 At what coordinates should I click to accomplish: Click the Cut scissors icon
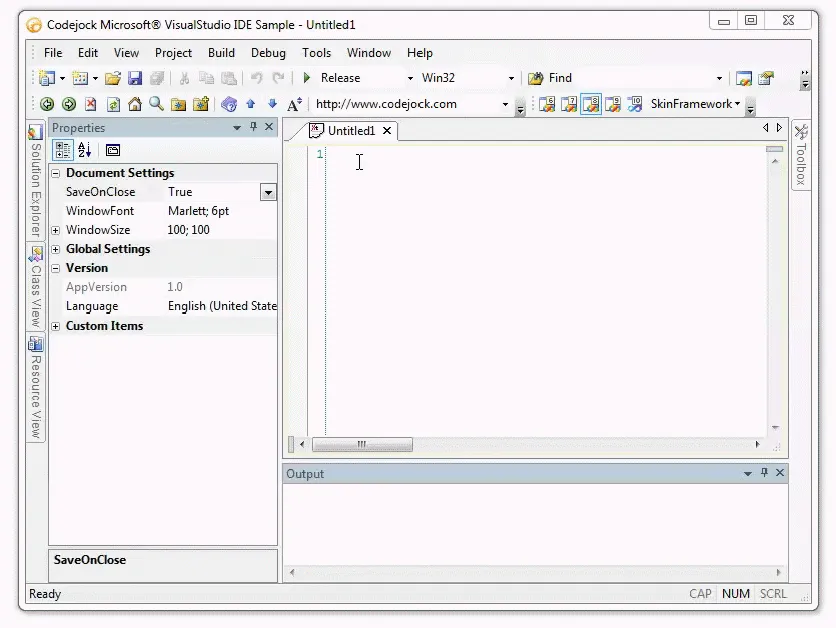(x=184, y=78)
